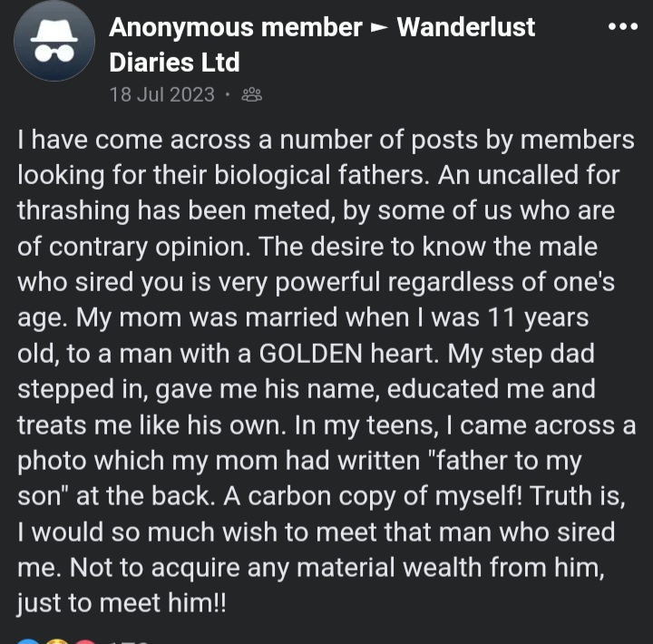Click the group members privacy icon

click(x=251, y=95)
